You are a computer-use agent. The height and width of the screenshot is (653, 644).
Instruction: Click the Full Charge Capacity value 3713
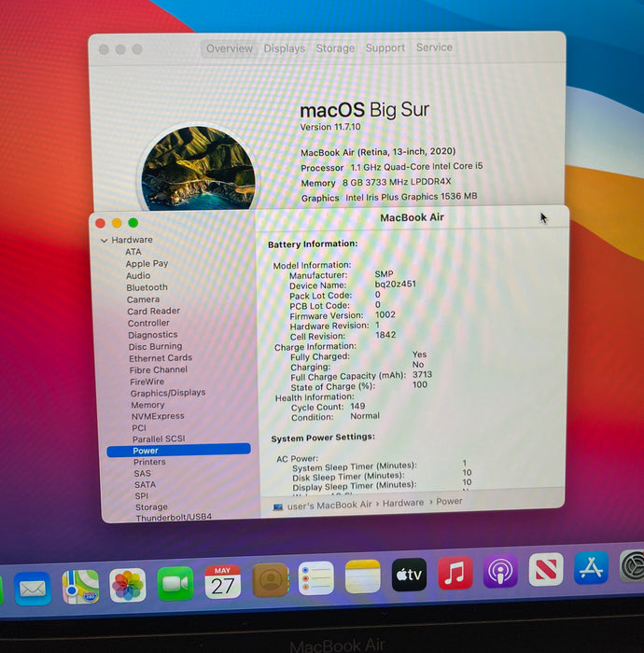coord(423,374)
